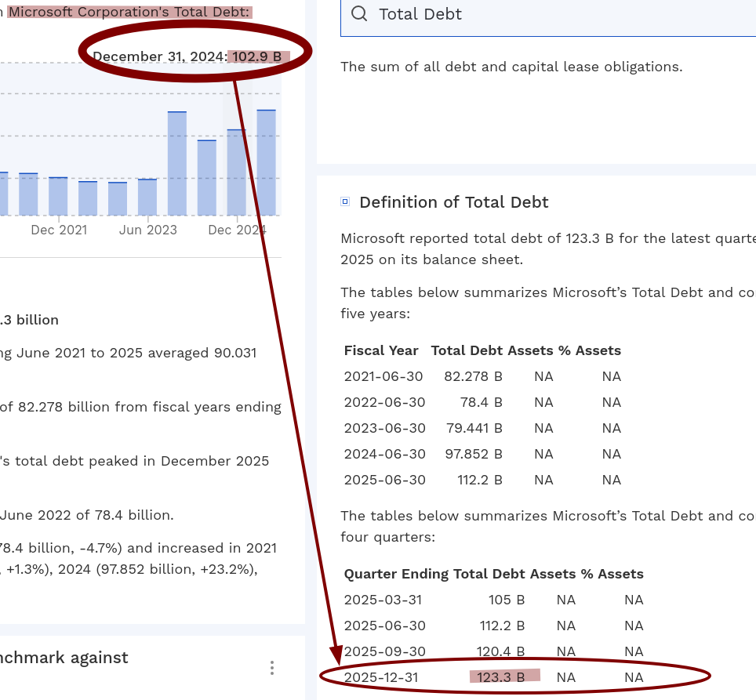Click the Jun 2023 axis label
This screenshot has height=700, width=756.
pyautogui.click(x=148, y=230)
